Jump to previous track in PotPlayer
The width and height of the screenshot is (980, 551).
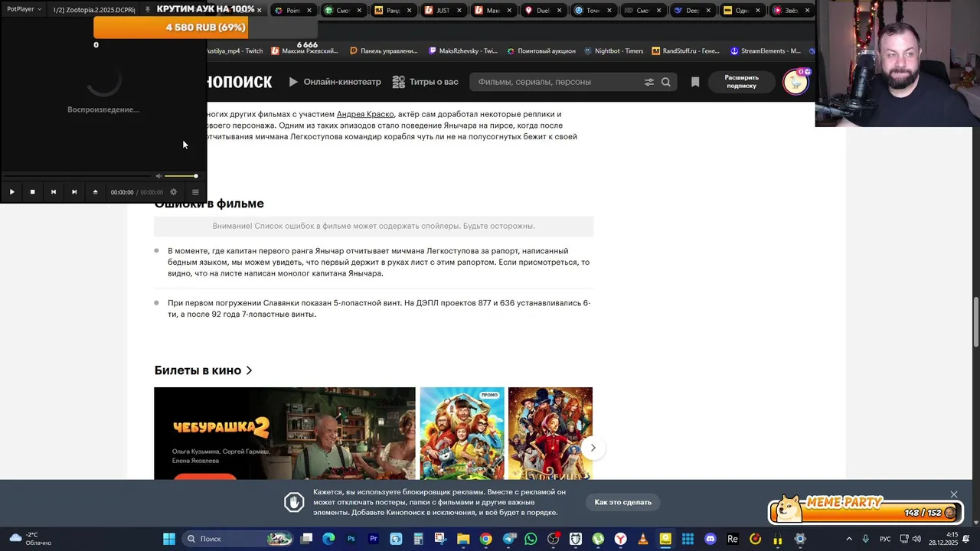click(x=53, y=192)
